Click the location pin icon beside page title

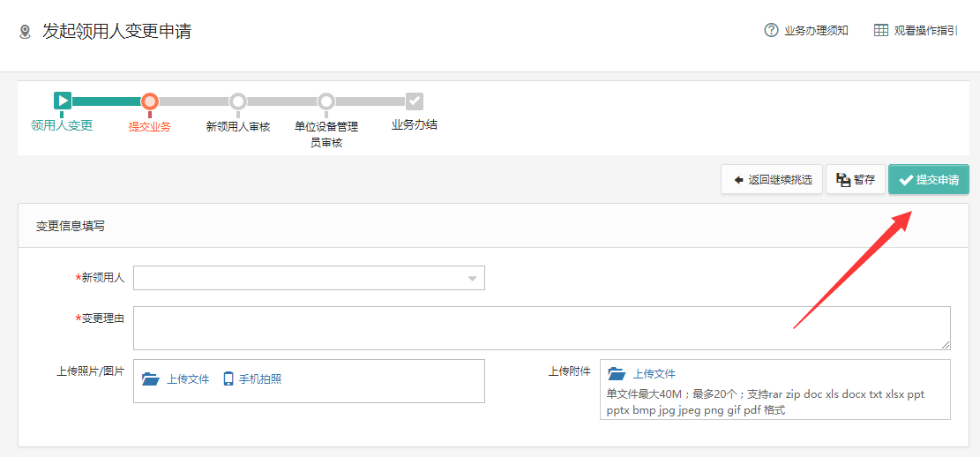pos(25,32)
